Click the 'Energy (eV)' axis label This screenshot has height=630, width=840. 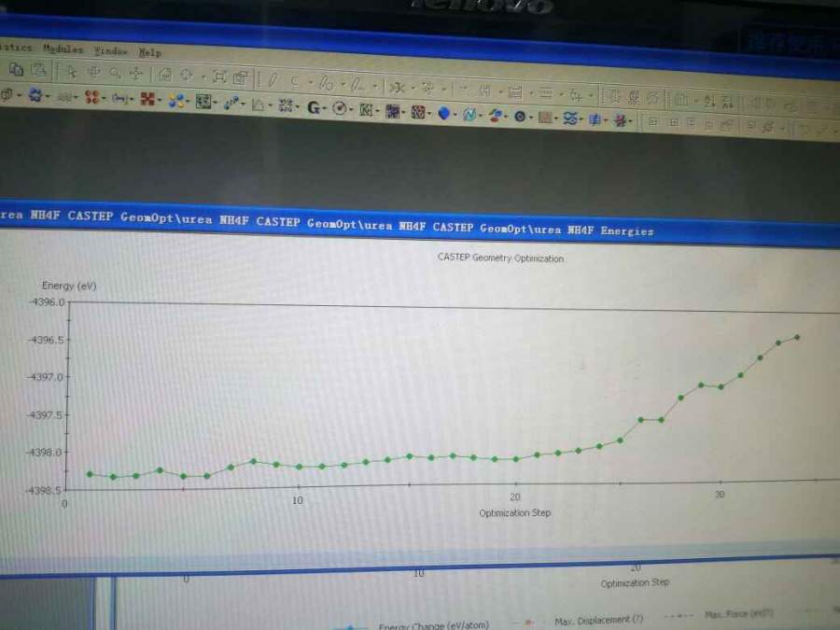click(x=68, y=286)
